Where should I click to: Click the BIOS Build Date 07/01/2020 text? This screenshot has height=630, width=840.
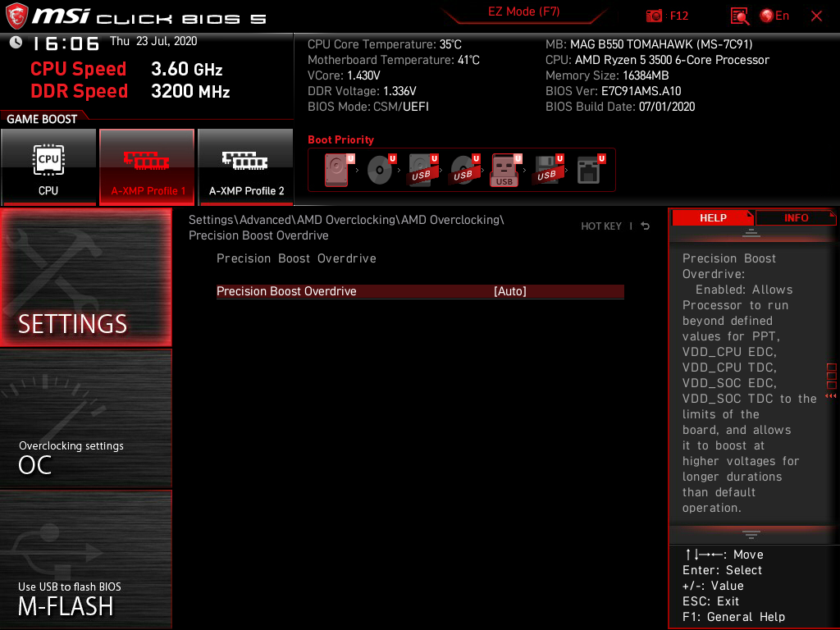tap(620, 107)
